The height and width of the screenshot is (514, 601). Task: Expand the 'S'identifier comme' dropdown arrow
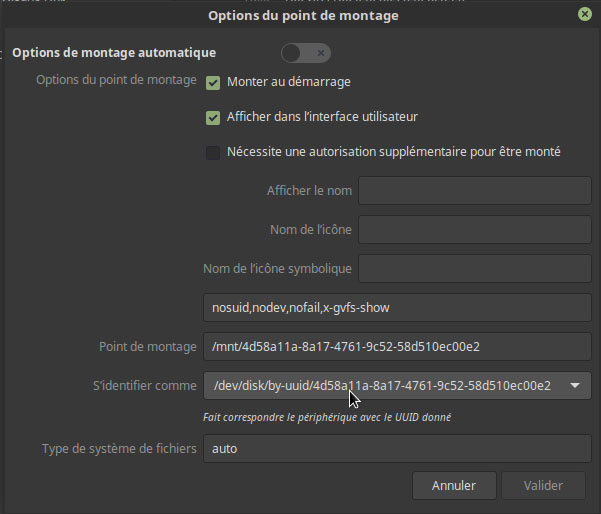click(575, 386)
